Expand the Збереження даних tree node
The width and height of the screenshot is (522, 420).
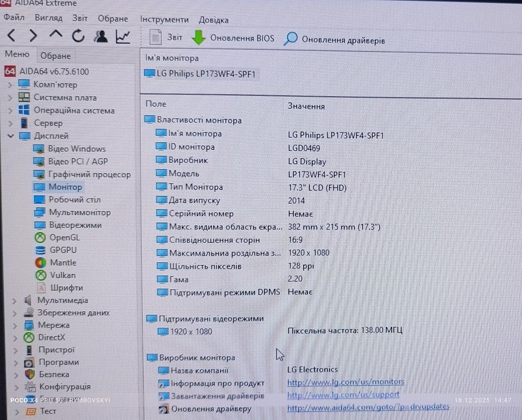coord(14,313)
